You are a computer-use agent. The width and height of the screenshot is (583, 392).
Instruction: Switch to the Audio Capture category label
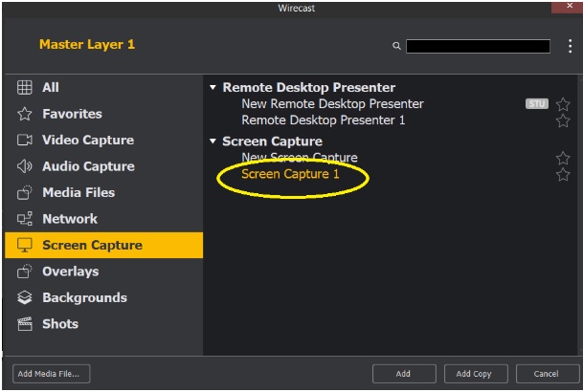click(88, 166)
